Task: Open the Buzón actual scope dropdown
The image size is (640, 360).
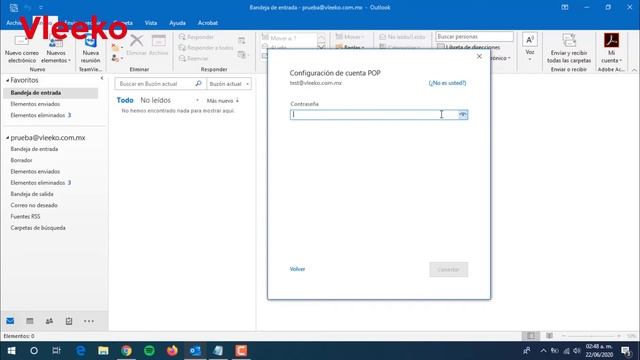Action: (x=229, y=84)
